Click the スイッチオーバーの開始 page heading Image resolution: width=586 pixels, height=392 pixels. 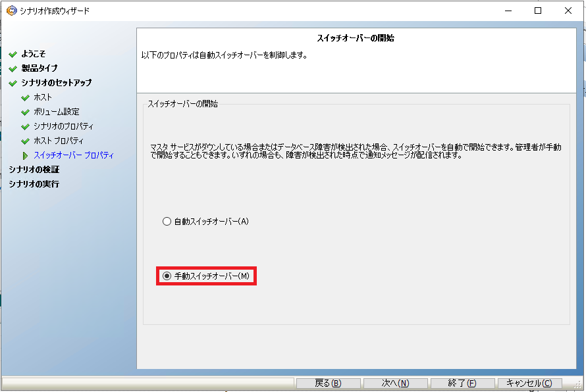356,38
